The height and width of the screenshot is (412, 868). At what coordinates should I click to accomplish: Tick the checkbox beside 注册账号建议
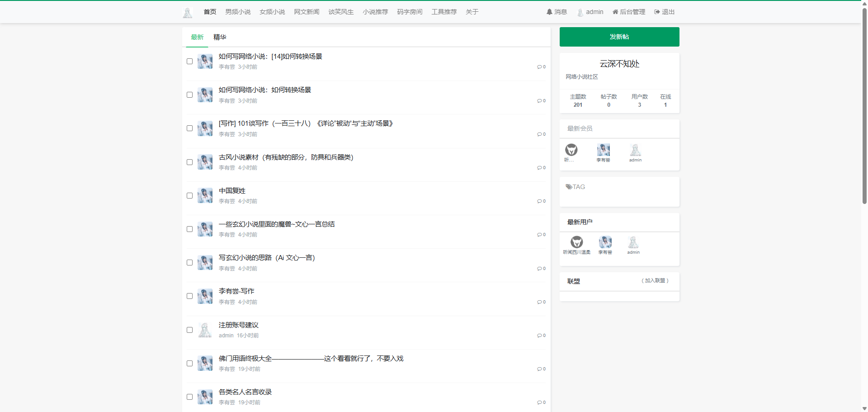(x=190, y=330)
